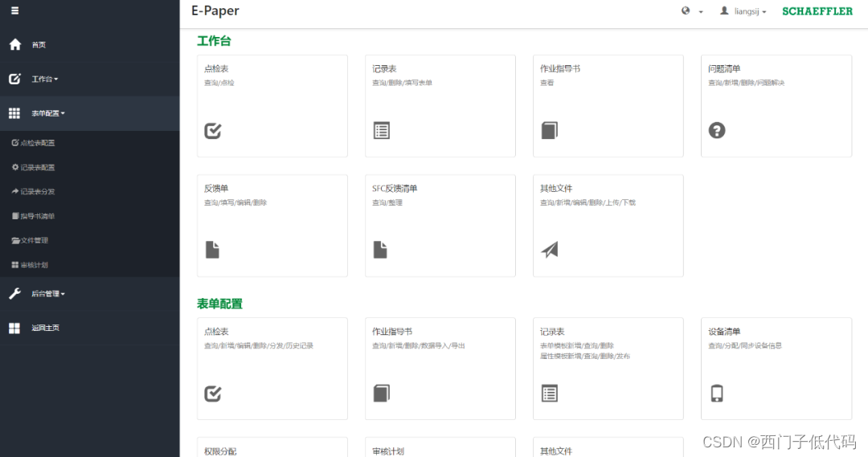Expand the 工作台 sidebar dropdown
Screen dimensions: 868x457
[x=90, y=80]
